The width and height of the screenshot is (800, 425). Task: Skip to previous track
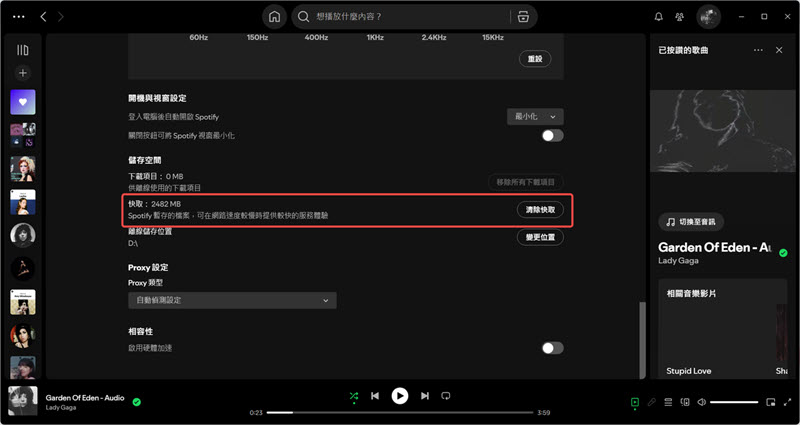tap(375, 396)
